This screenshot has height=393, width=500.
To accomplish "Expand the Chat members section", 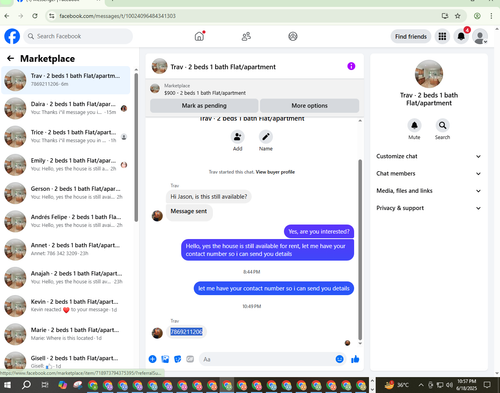I will (x=429, y=174).
